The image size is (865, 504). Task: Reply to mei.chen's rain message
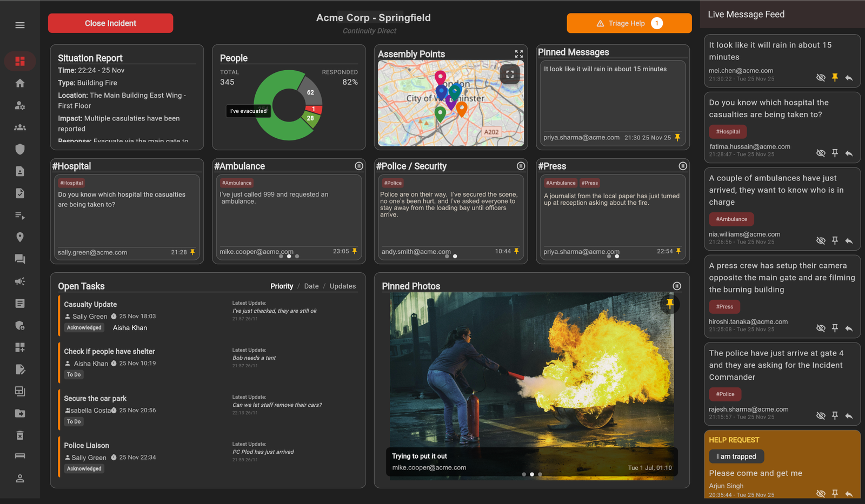[849, 77]
